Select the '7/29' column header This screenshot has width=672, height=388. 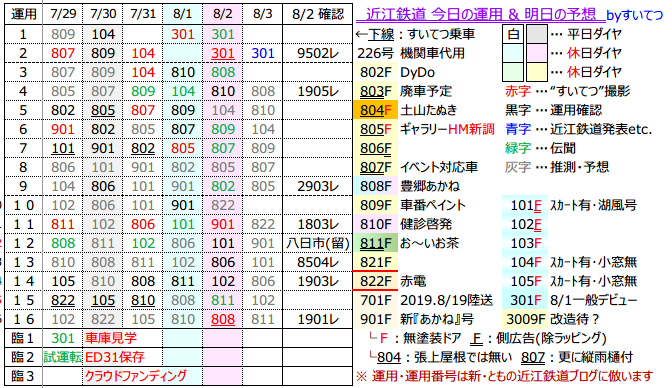point(63,15)
